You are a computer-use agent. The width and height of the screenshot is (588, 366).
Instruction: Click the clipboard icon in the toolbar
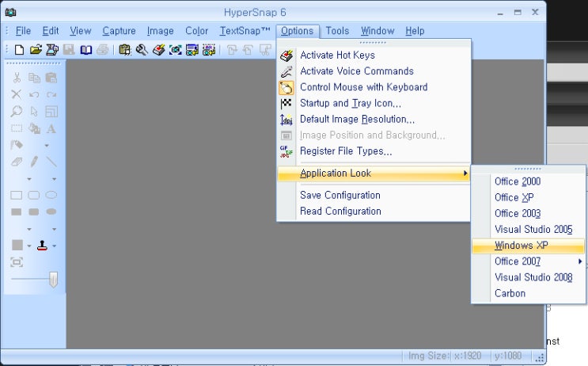point(124,50)
